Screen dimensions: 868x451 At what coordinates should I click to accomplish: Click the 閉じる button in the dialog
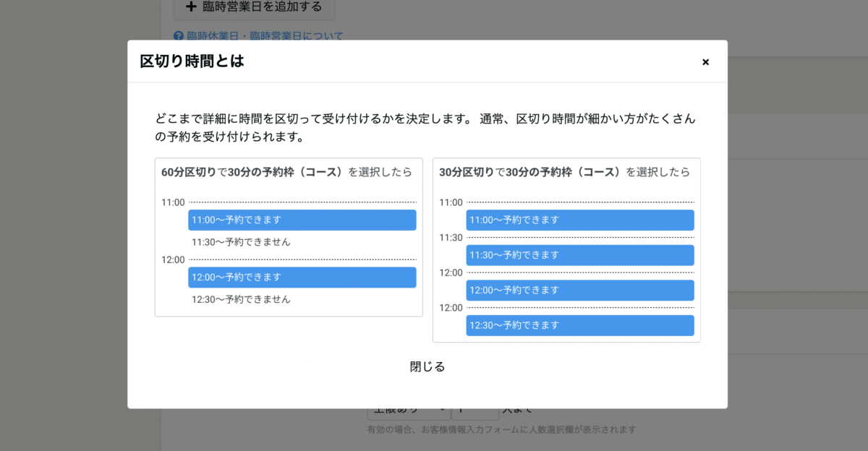[x=427, y=366]
